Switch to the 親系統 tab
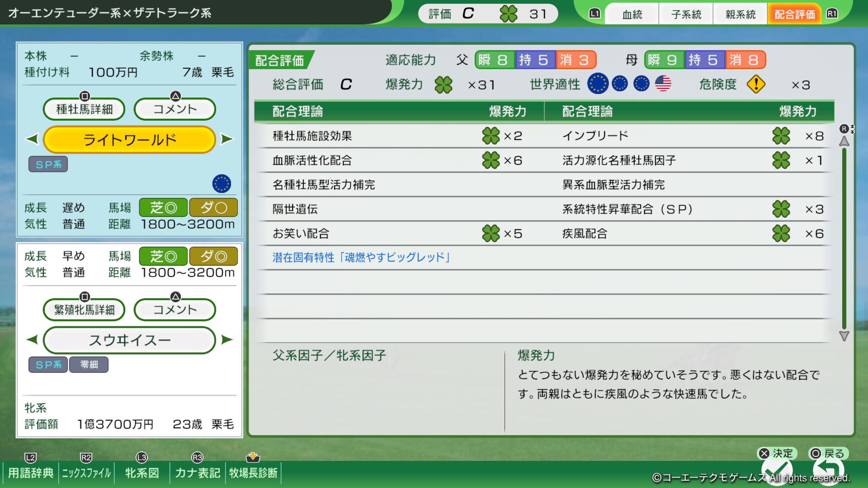 pos(740,14)
